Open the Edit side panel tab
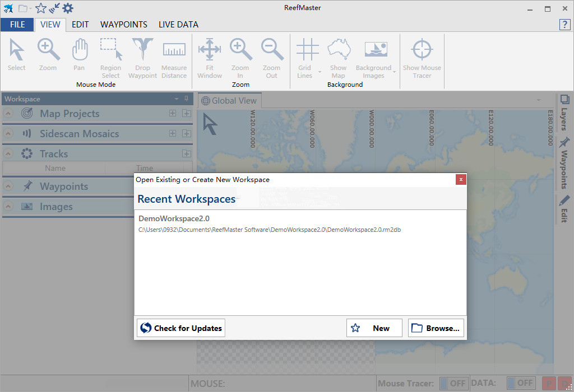This screenshot has height=392, width=574. [564, 208]
